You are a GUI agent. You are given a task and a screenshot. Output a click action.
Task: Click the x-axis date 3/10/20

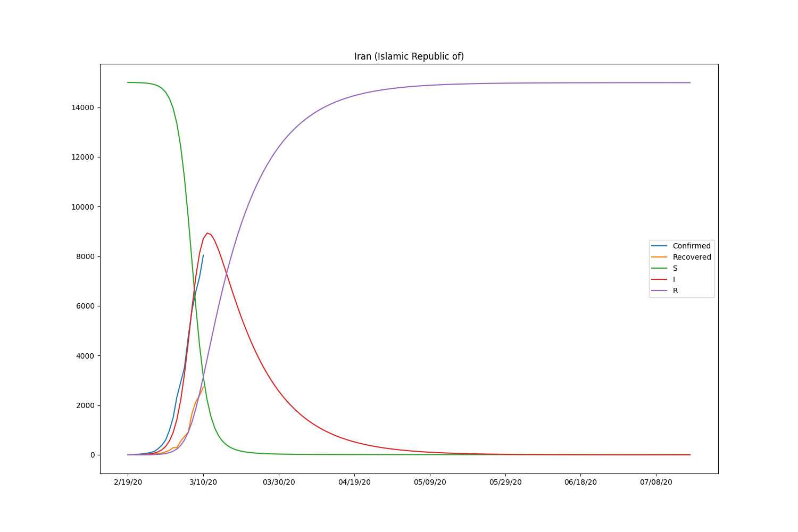point(203,483)
